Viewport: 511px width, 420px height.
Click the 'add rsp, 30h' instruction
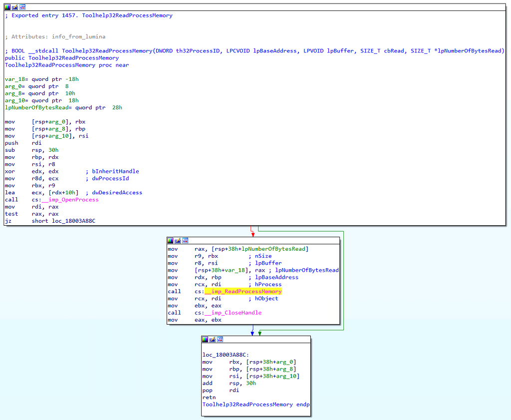[x=229, y=383]
